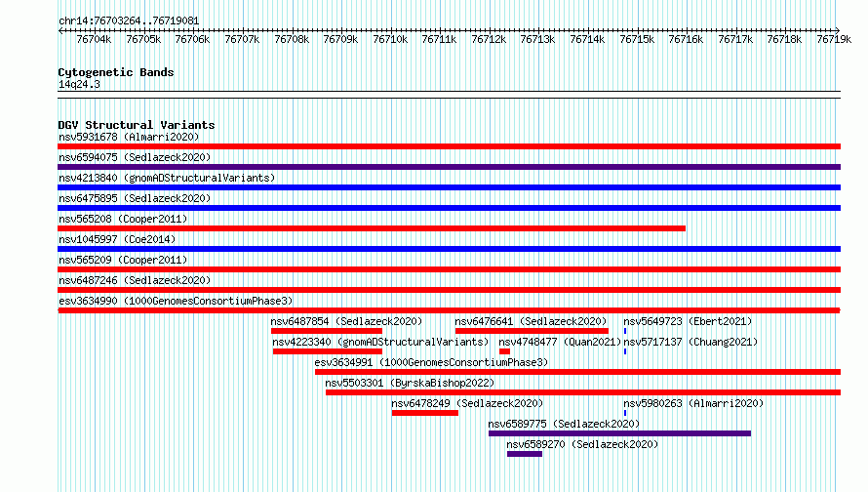Click the 76706k ruler tick label
Image resolution: width=868 pixels, height=492 pixels.
[x=192, y=40]
